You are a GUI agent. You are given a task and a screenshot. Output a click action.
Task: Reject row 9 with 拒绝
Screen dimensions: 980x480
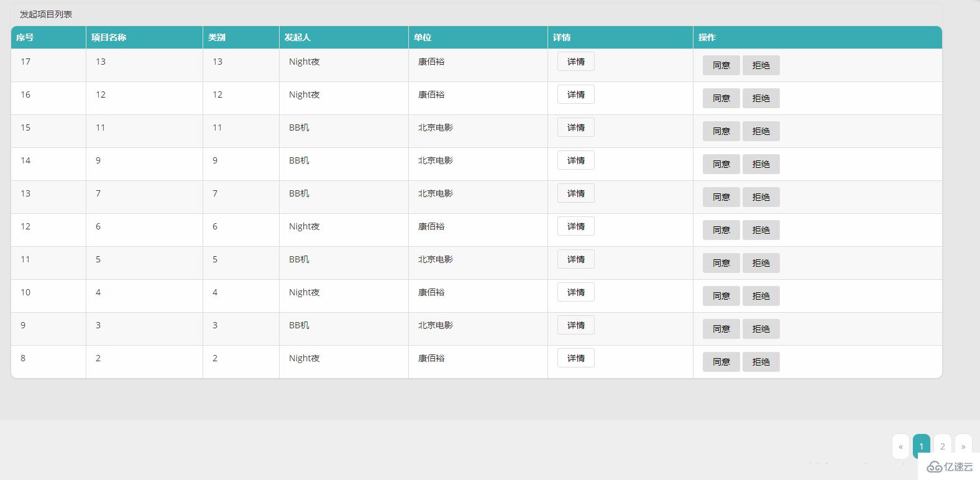pyautogui.click(x=761, y=329)
